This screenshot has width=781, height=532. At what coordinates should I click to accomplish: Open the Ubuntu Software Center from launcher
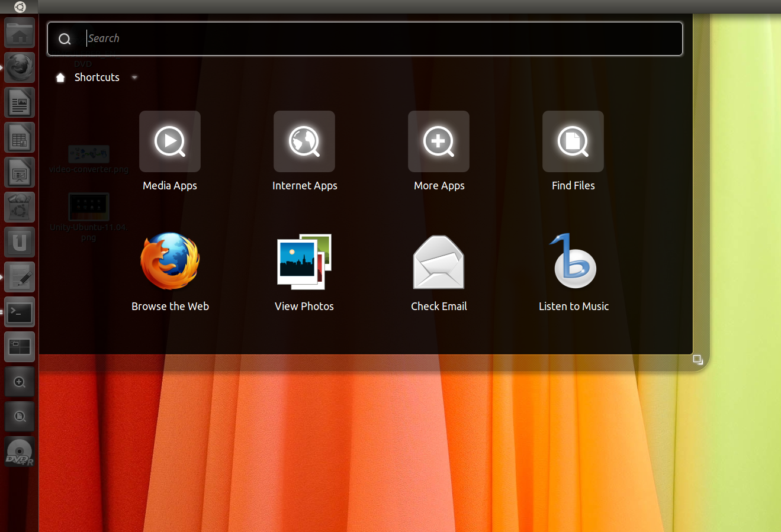[x=20, y=207]
